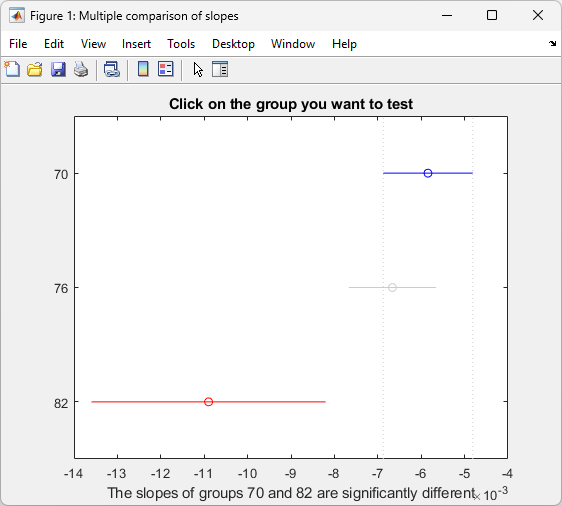Click the MATLAB logo in title bar
562x506 pixels.
(17, 15)
